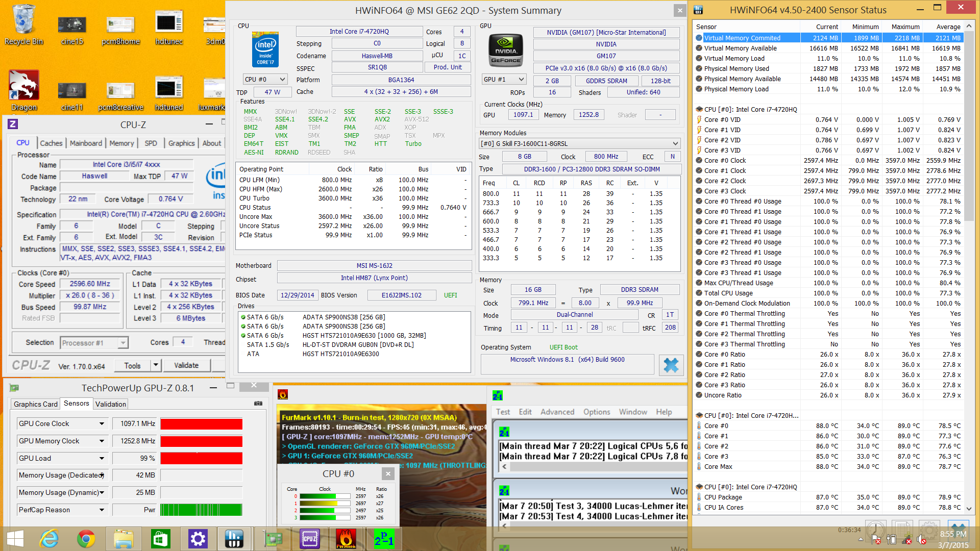The image size is (980, 551).
Task: Open the CPU #0 selector dropdown
Action: tap(265, 79)
